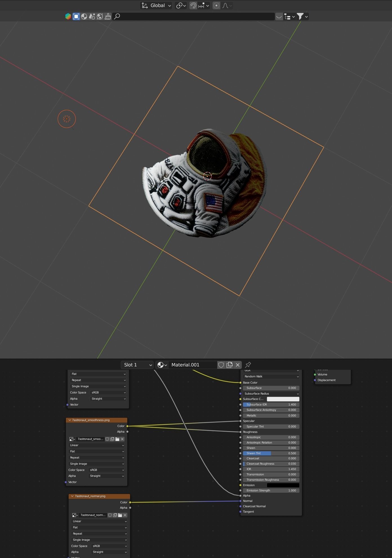Click the Subsurface Color white swatch
Viewport: 392px width, 558px height.
[x=283, y=399]
